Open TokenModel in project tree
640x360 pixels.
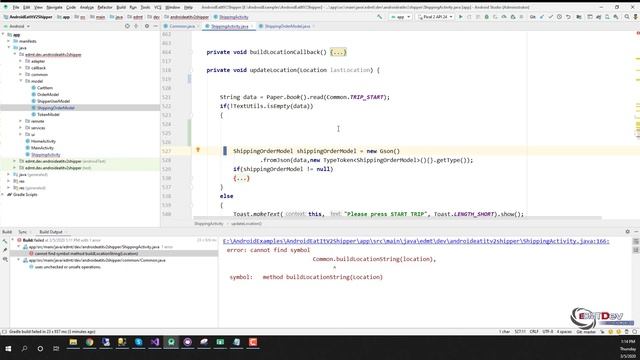(48, 115)
